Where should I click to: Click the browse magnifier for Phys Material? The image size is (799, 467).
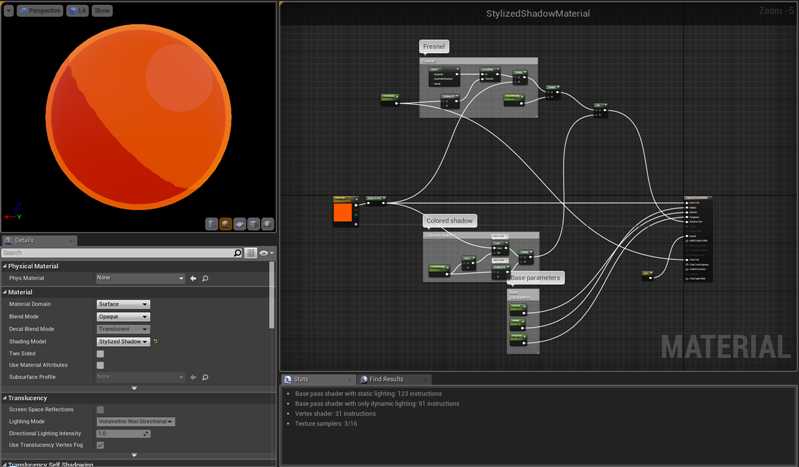click(205, 278)
